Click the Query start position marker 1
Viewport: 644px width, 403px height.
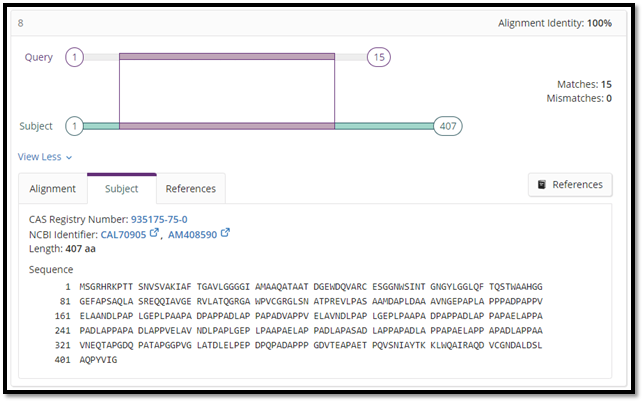point(74,58)
